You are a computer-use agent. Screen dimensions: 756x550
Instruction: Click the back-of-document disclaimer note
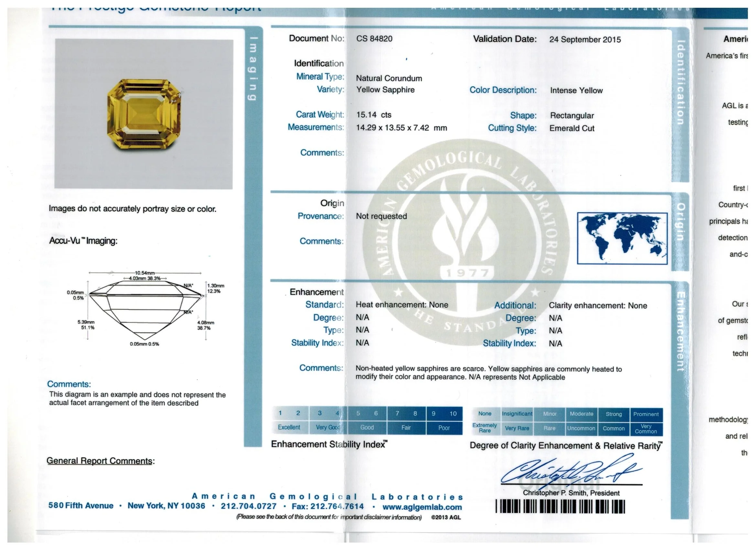click(x=329, y=518)
